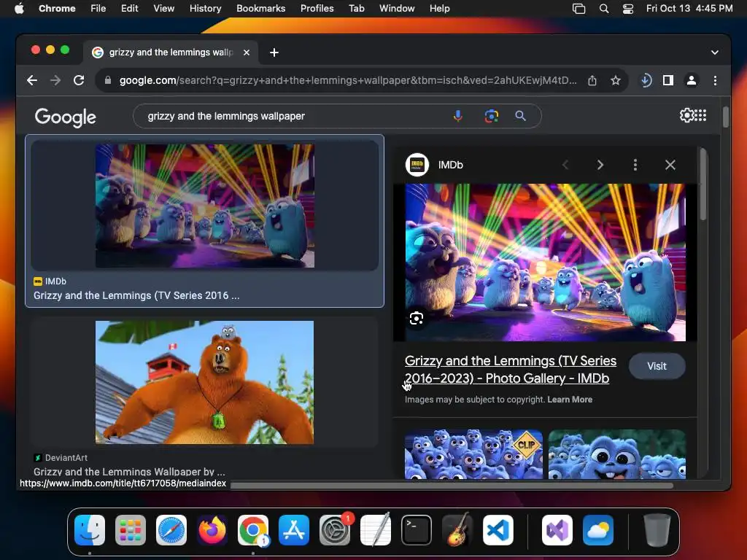The height and width of the screenshot is (560, 747).
Task: Select the IMDb disco lemmings result image
Action: coord(205,206)
